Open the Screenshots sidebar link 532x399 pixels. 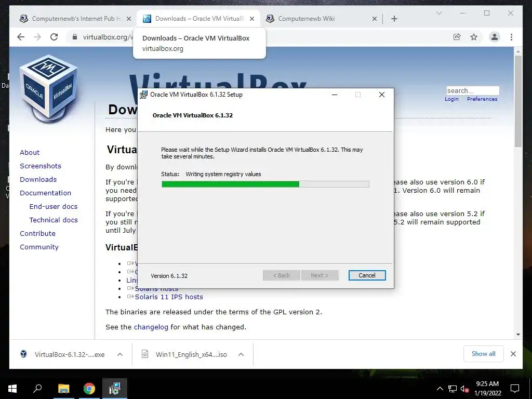pyautogui.click(x=41, y=166)
